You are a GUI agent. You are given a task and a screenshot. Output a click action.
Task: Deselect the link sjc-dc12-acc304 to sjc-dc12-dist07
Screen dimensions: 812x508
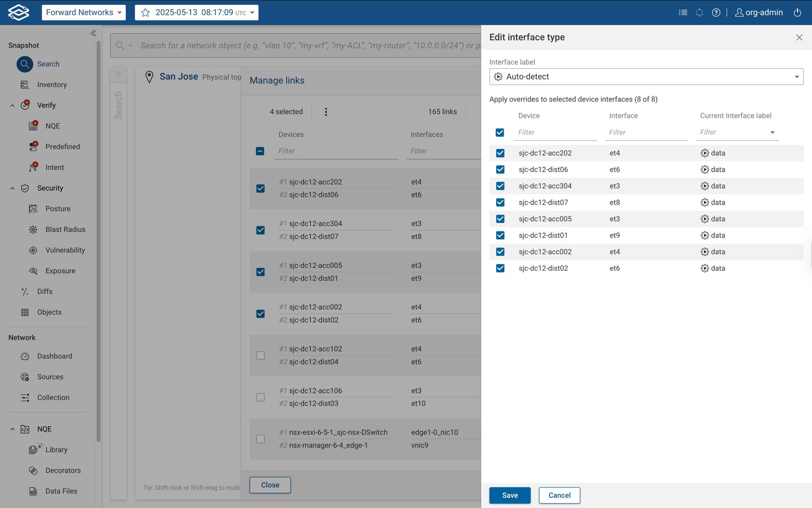260,230
